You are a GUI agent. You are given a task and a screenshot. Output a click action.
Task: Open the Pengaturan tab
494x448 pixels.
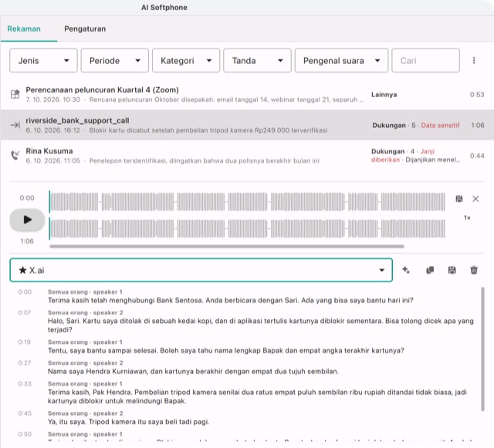[85, 29]
